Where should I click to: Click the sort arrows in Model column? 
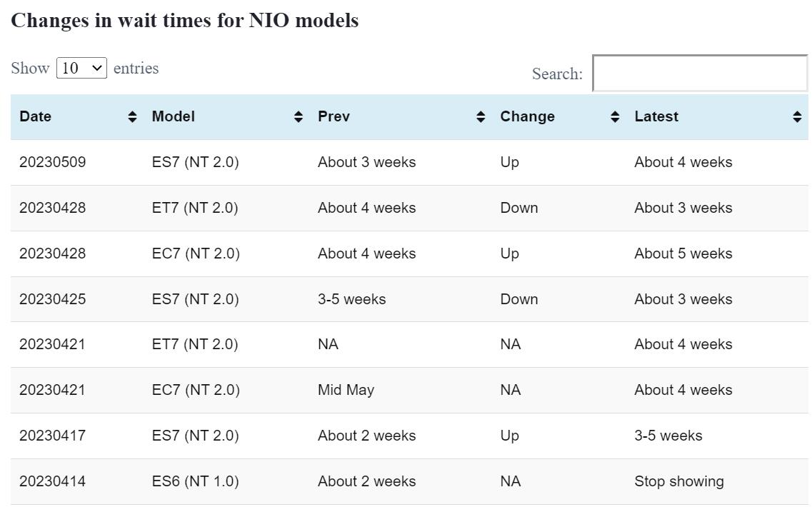pos(299,117)
